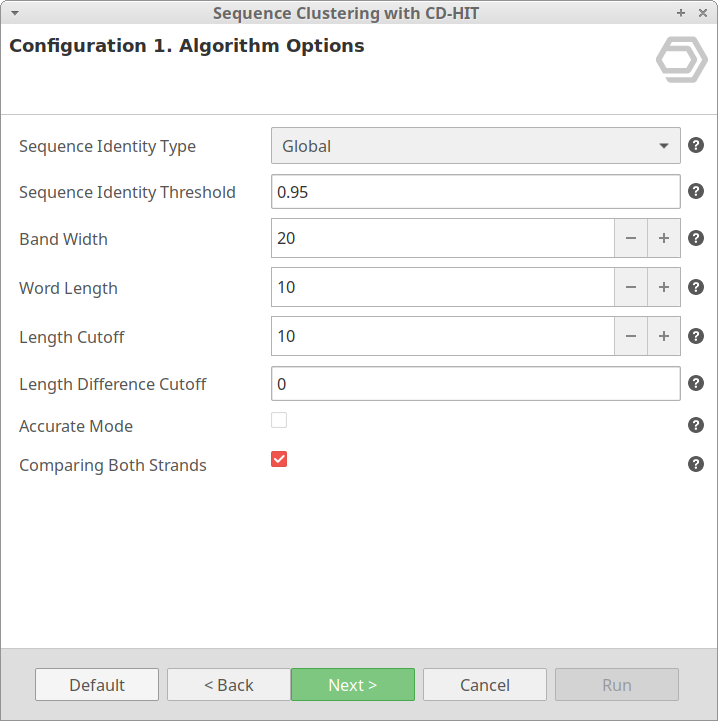Cancel the CD-HIT wizard
The image size is (718, 721).
click(x=484, y=685)
